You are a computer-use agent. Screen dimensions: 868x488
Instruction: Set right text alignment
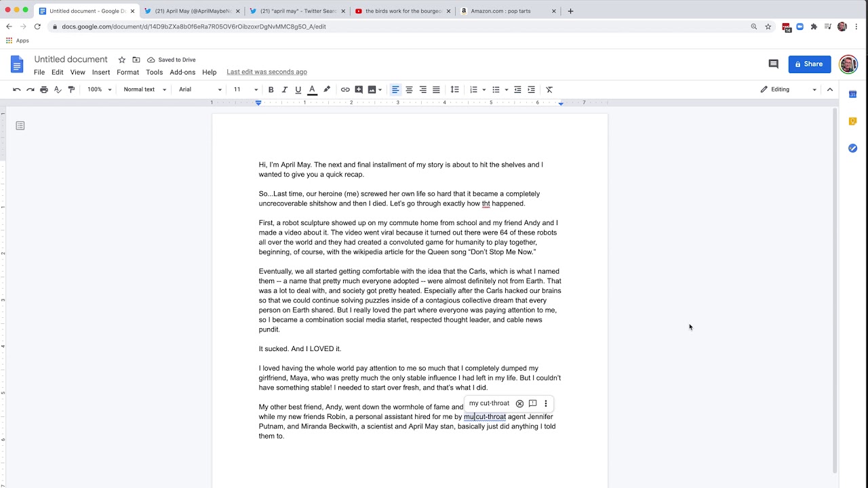(422, 89)
